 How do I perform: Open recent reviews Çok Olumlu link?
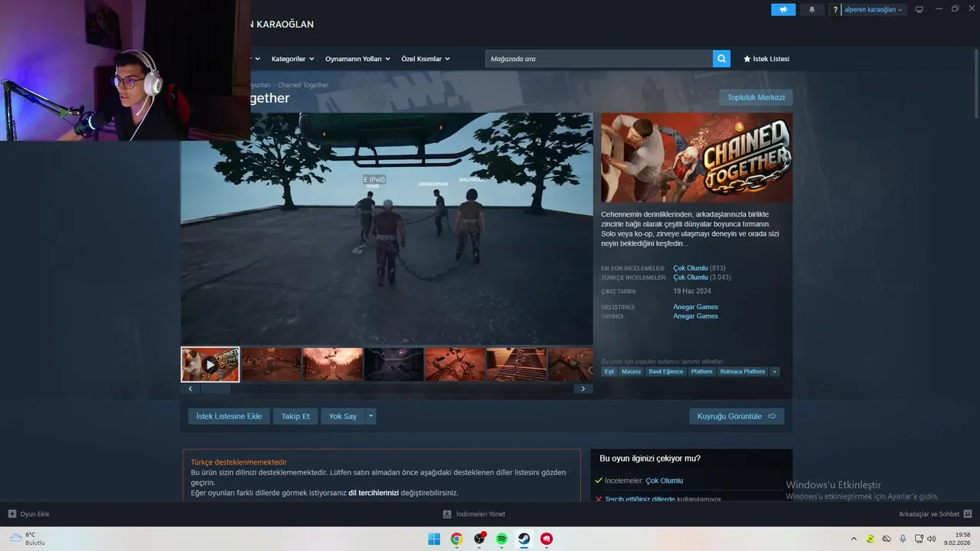pyautogui.click(x=691, y=269)
